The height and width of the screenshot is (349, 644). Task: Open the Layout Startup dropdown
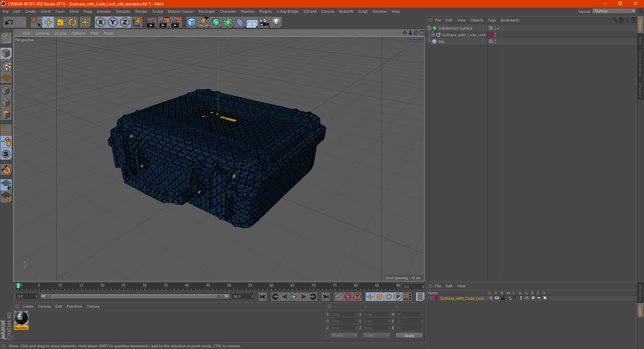pyautogui.click(x=614, y=11)
